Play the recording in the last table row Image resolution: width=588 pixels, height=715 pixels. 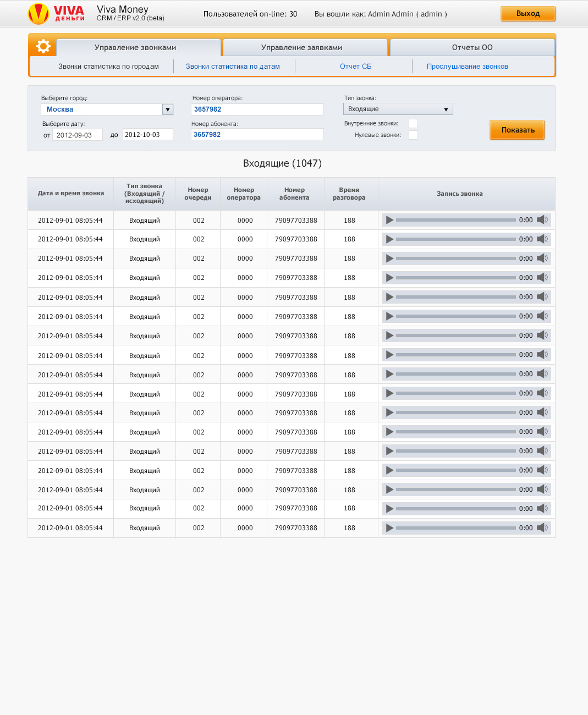(x=390, y=527)
